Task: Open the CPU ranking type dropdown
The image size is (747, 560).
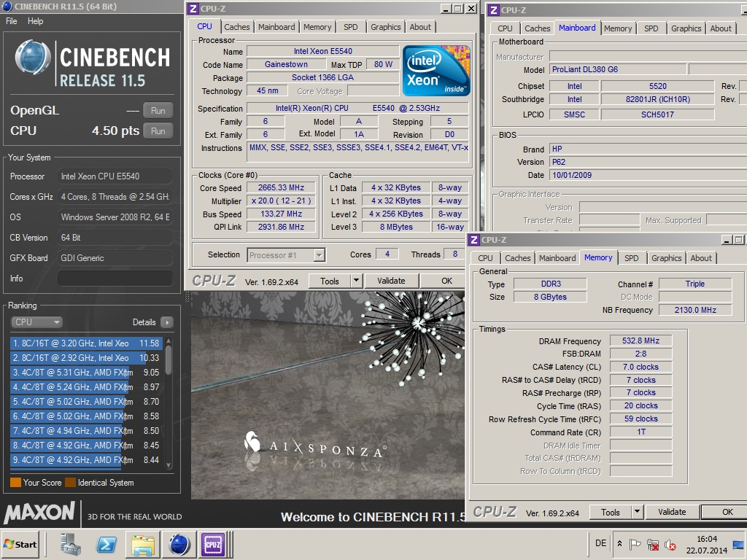Action: pos(36,322)
